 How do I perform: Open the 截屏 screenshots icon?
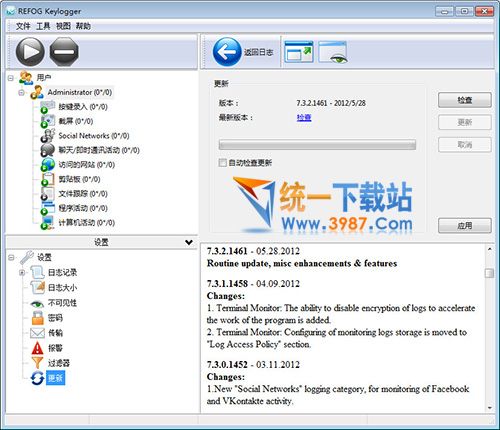point(47,121)
